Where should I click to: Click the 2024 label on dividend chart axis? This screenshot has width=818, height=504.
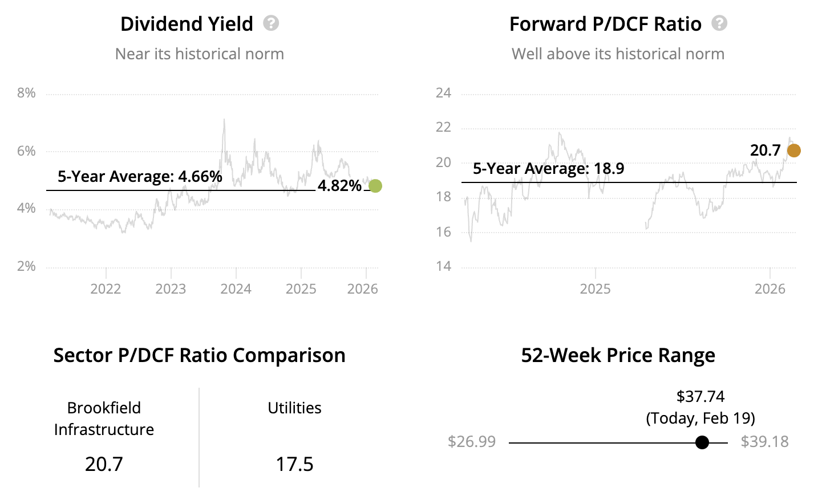click(x=236, y=289)
